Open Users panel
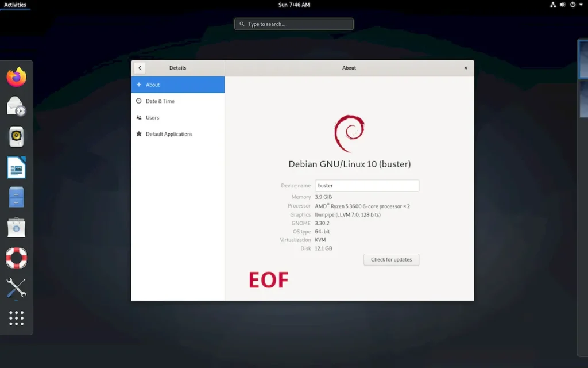 178,117
